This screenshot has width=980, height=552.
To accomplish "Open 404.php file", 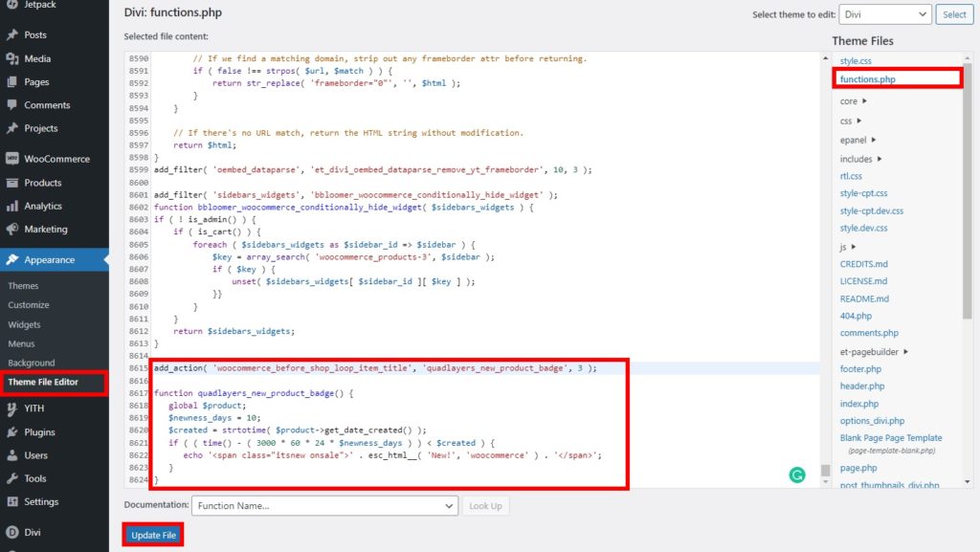I will 856,316.
